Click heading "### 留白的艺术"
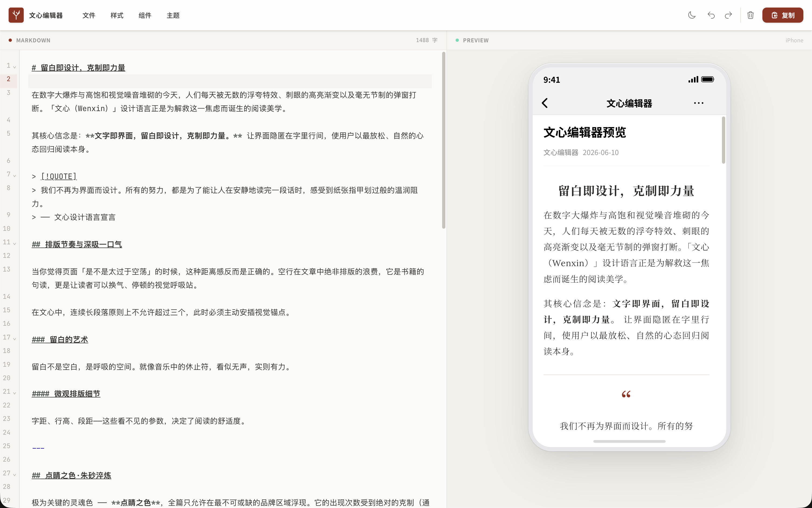The height and width of the screenshot is (508, 812). tap(60, 340)
